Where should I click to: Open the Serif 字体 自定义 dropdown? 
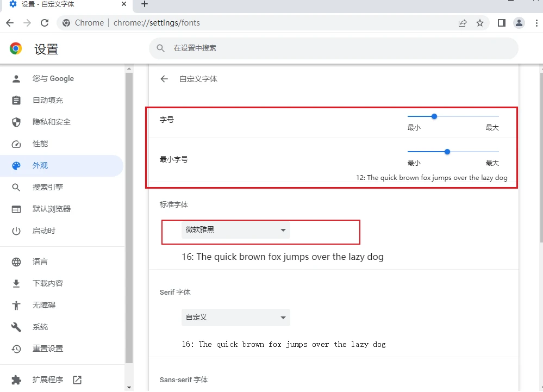235,318
